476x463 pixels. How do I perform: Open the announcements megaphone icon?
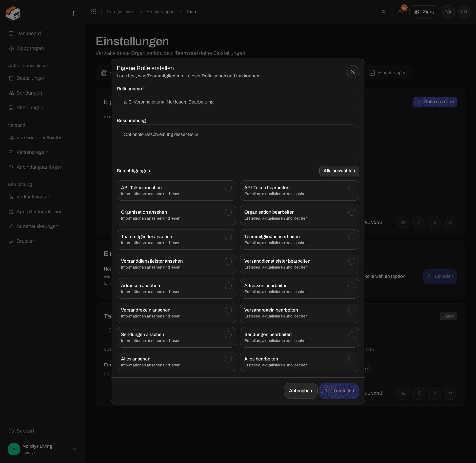[x=384, y=12]
